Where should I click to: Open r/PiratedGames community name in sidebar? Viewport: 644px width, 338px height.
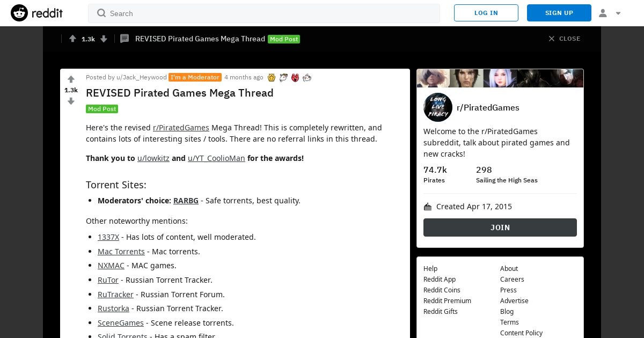click(x=488, y=108)
